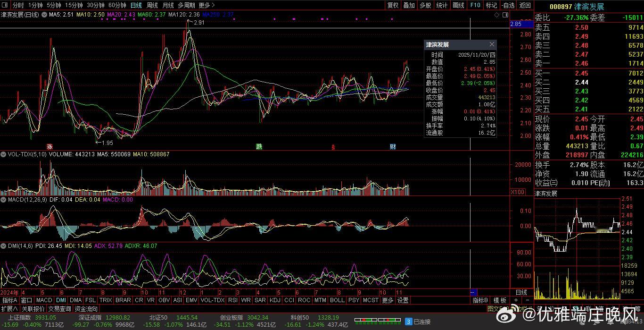
Task: Toggle the 标记 marker option
Action: coord(491,5)
